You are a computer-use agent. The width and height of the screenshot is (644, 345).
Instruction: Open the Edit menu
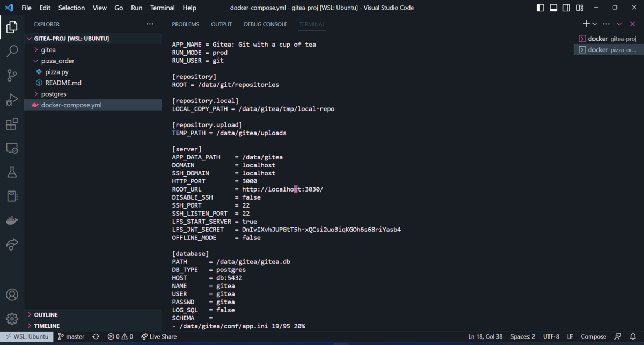[x=45, y=8]
